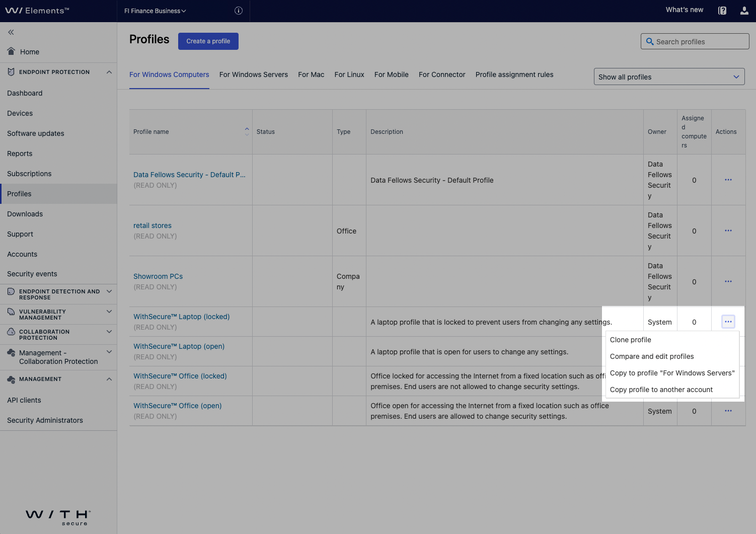
Task: Collapse the navigation sidebar with the double-chevron icon
Action: tap(11, 32)
